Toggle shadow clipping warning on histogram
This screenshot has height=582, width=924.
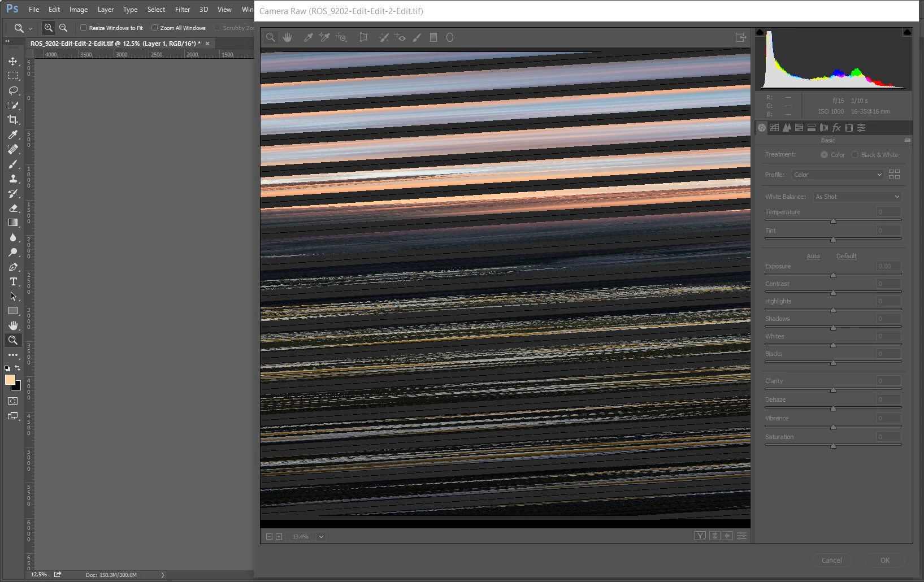760,33
